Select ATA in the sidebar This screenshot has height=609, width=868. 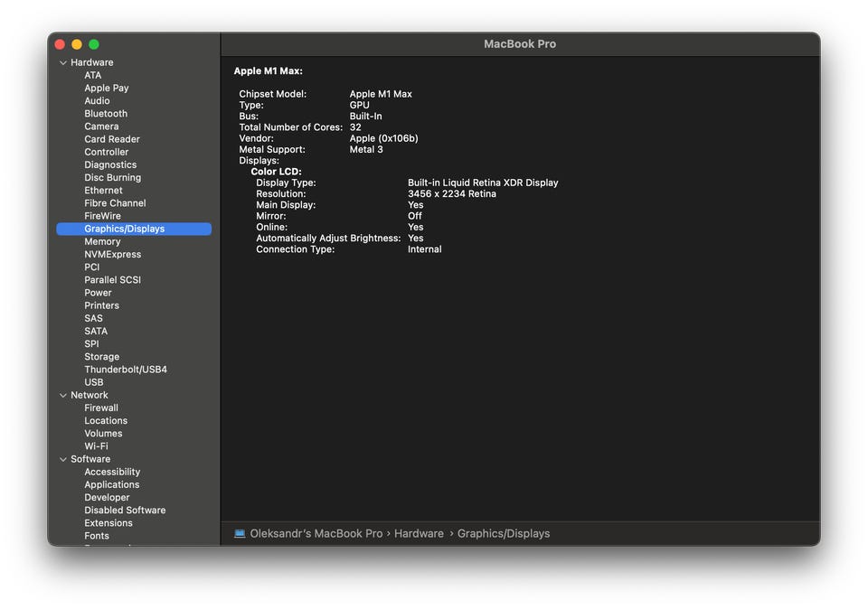93,75
